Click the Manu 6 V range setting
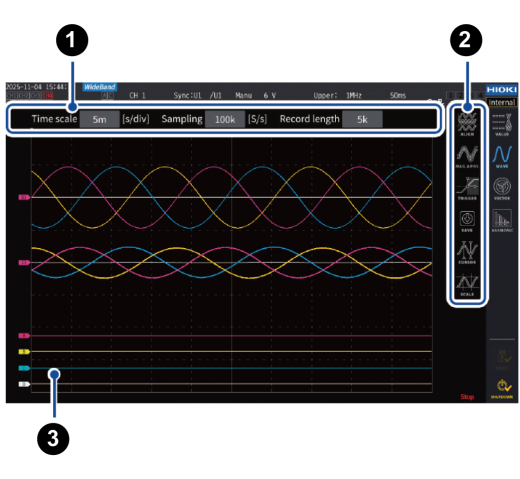The width and height of the screenshot is (520, 479). (256, 96)
